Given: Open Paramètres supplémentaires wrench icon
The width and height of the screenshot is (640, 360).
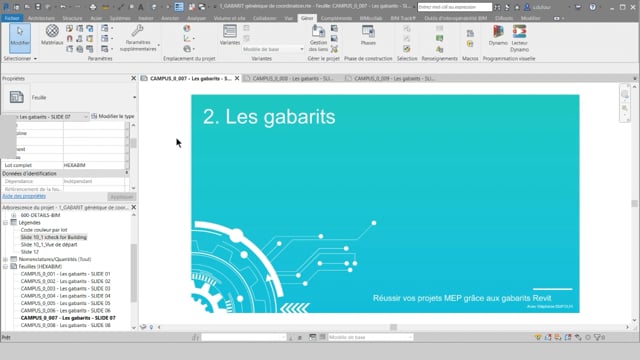Looking at the screenshot, I should [x=138, y=38].
